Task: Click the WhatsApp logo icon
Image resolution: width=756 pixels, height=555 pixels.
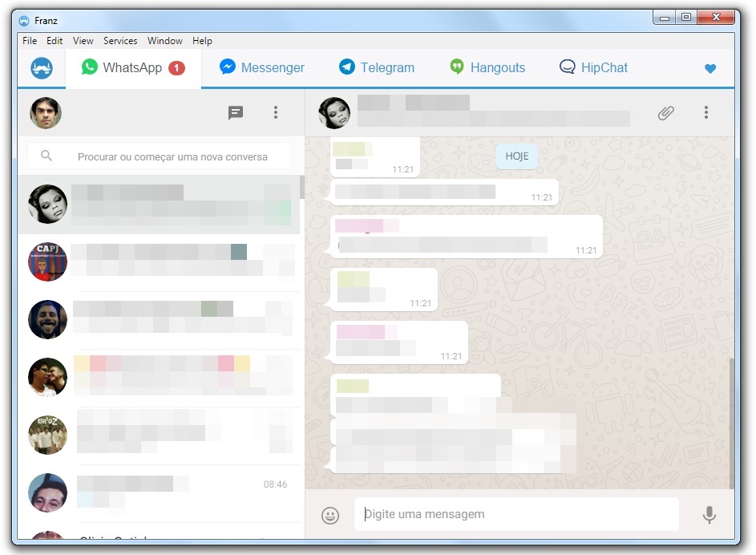Action: click(90, 67)
